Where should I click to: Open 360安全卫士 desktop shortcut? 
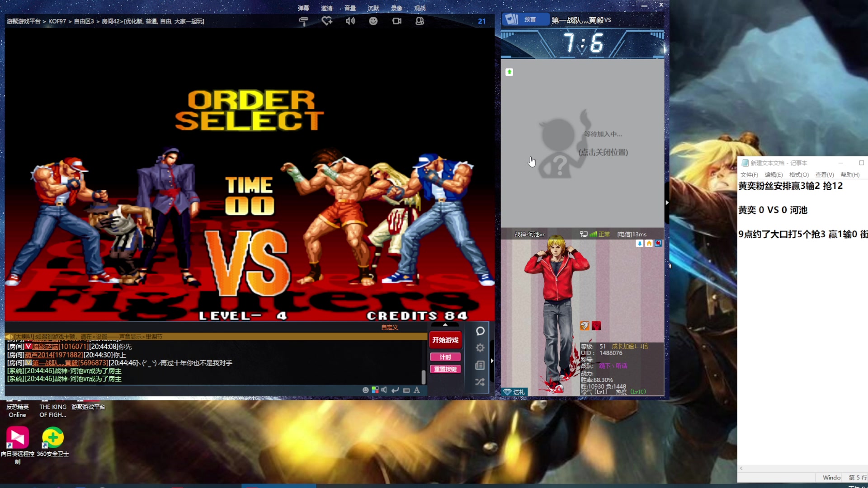tap(53, 442)
